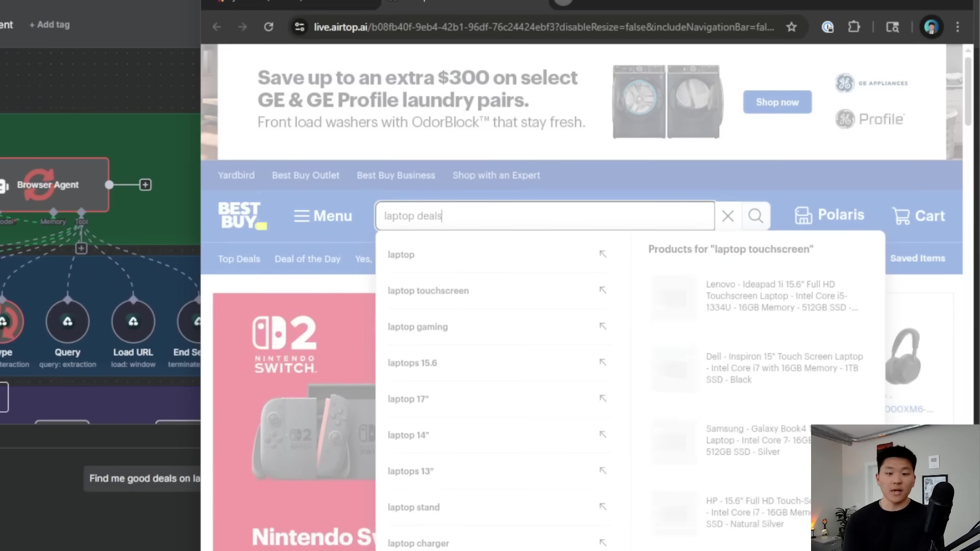980x551 pixels.
Task: Select the "laptop" search suggestion
Action: [401, 255]
